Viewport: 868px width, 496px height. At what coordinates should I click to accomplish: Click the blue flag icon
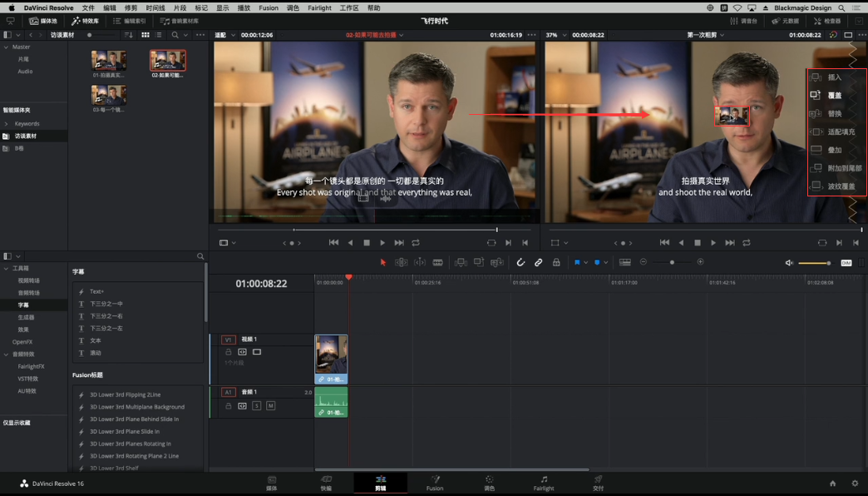click(577, 262)
